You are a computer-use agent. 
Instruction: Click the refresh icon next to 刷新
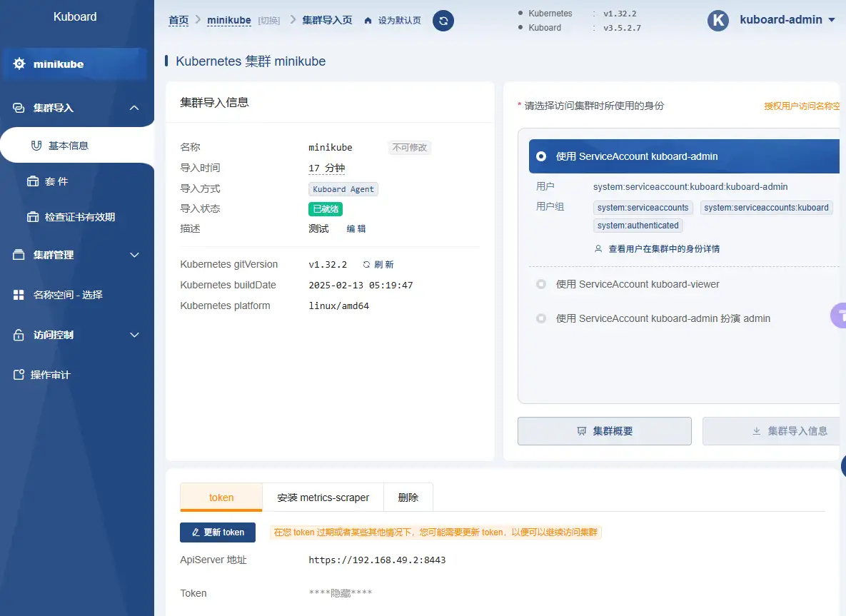pos(366,264)
